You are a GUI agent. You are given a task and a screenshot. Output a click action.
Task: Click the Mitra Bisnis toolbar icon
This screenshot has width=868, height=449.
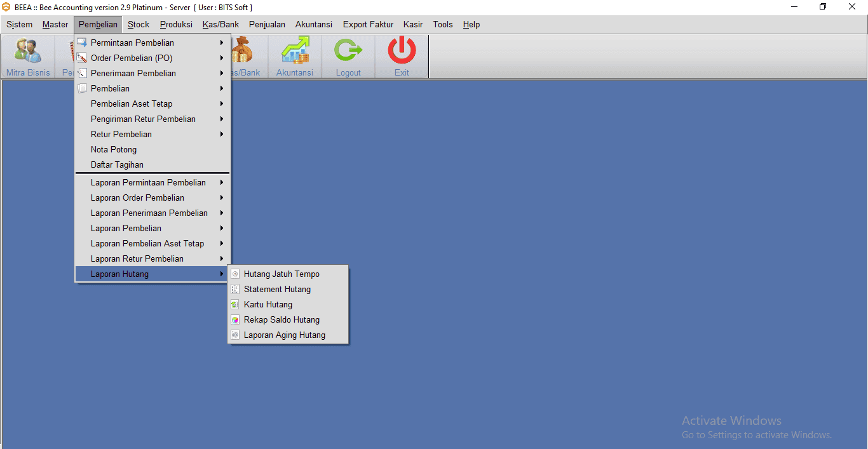point(28,52)
